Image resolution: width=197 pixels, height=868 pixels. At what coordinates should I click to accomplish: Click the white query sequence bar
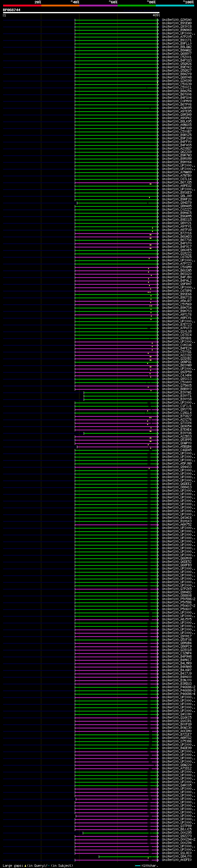coord(81,12)
